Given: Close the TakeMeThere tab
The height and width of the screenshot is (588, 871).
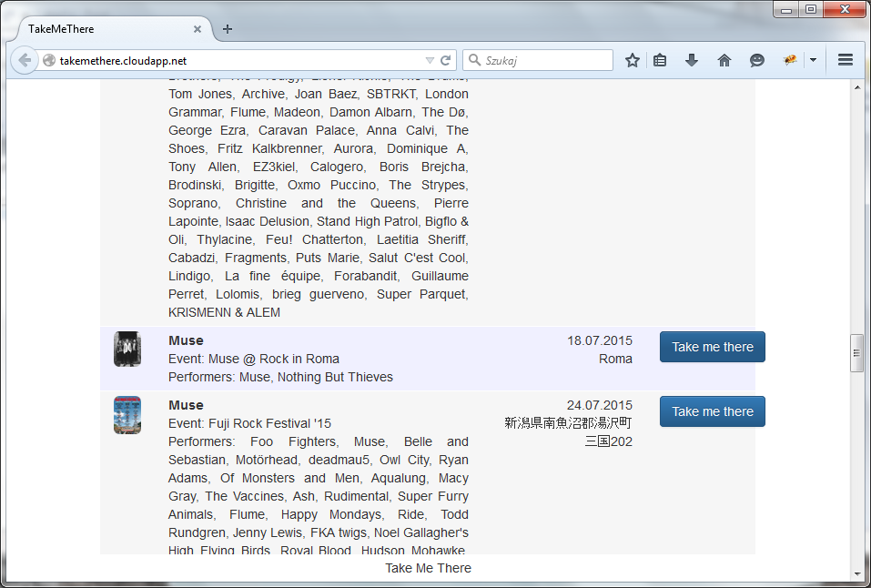Looking at the screenshot, I should click(x=197, y=29).
